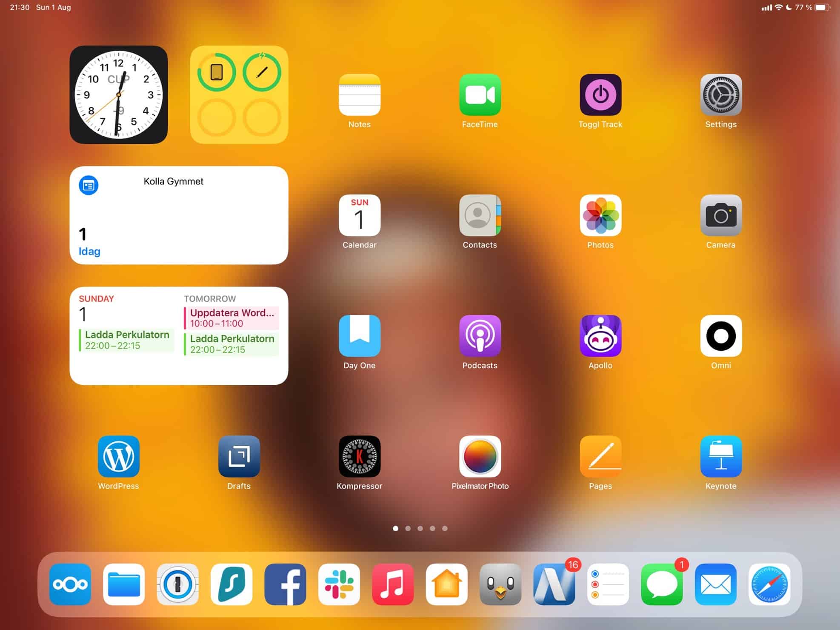Open Reminders in the dock
This screenshot has width=840, height=630.
[x=608, y=584]
